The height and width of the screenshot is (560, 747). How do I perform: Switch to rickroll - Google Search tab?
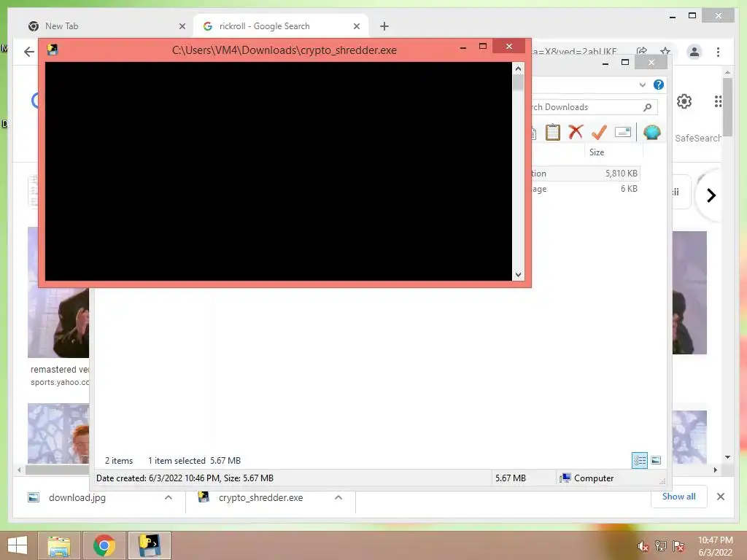280,26
